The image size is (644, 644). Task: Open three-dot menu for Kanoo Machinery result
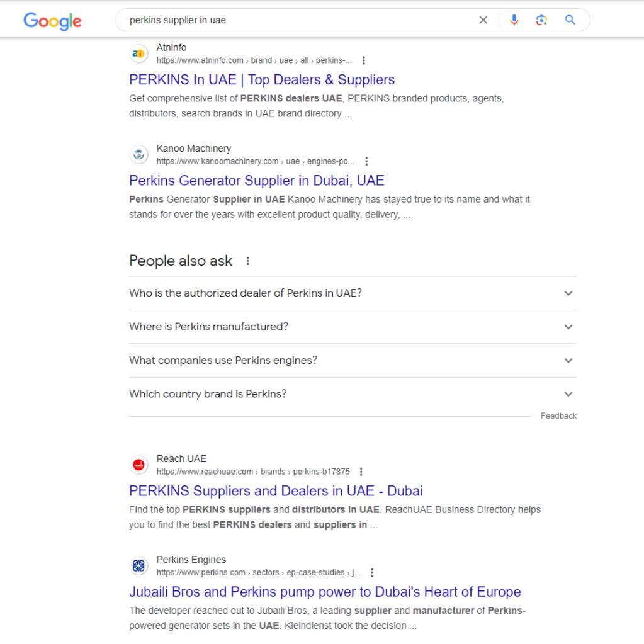pos(366,162)
